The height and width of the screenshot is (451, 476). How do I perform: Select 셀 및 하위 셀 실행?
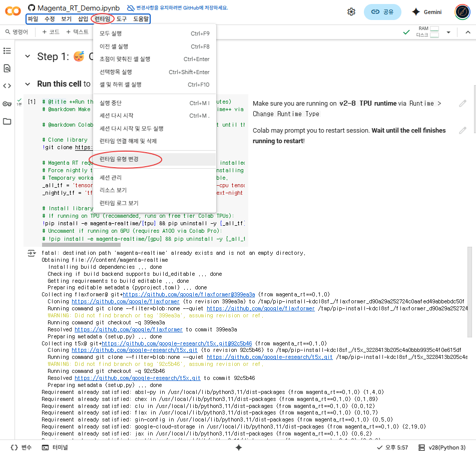[x=155, y=85]
